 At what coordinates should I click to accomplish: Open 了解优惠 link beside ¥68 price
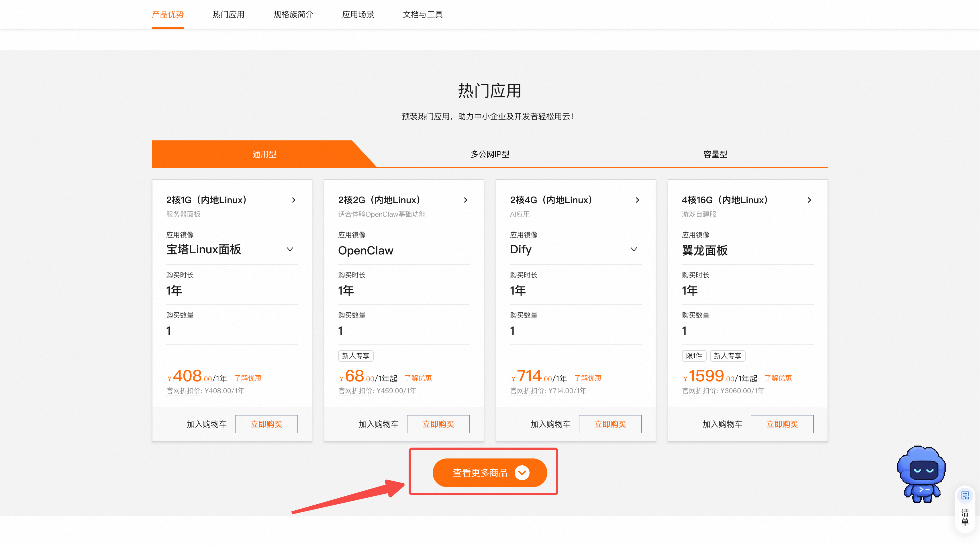[418, 378]
